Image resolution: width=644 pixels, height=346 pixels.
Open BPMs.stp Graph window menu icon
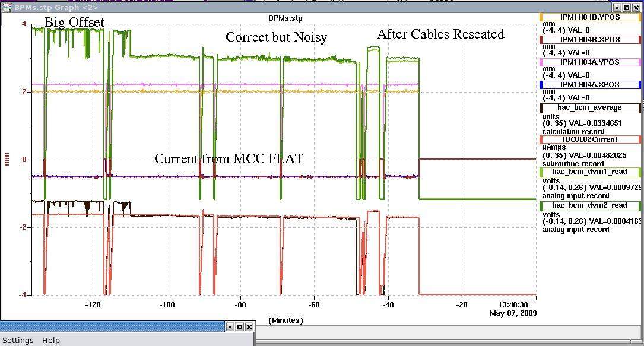coord(7,7)
